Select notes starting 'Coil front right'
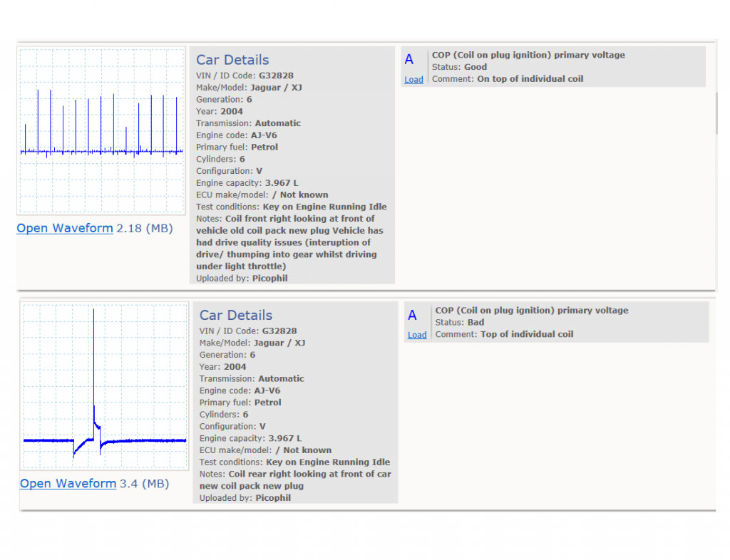Viewport: 730px width, 560px height. 291,242
